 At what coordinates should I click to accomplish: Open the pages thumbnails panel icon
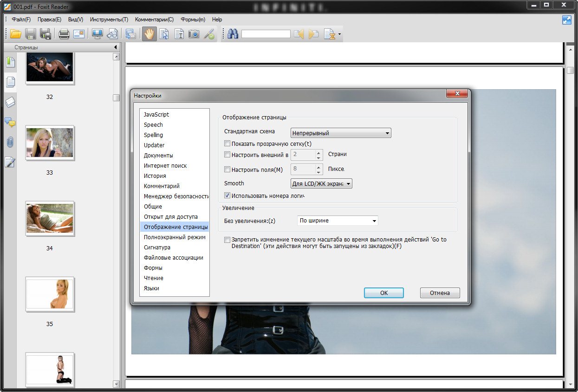(x=10, y=82)
